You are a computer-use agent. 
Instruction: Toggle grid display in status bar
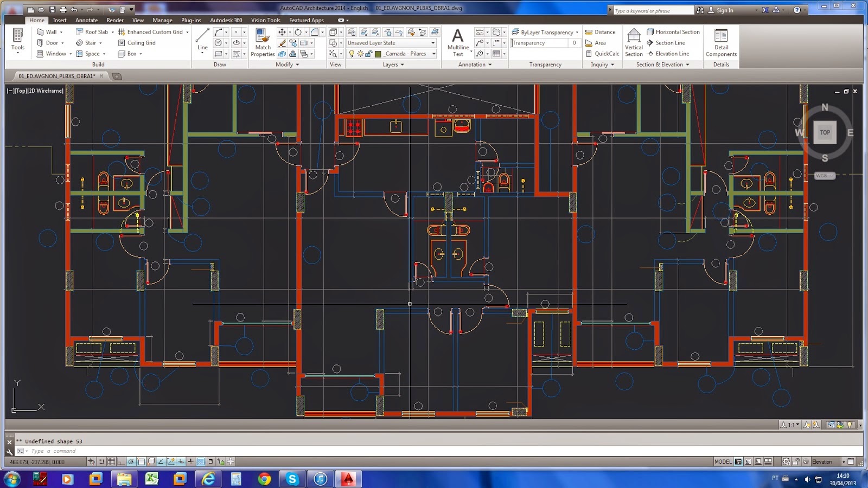111,461
